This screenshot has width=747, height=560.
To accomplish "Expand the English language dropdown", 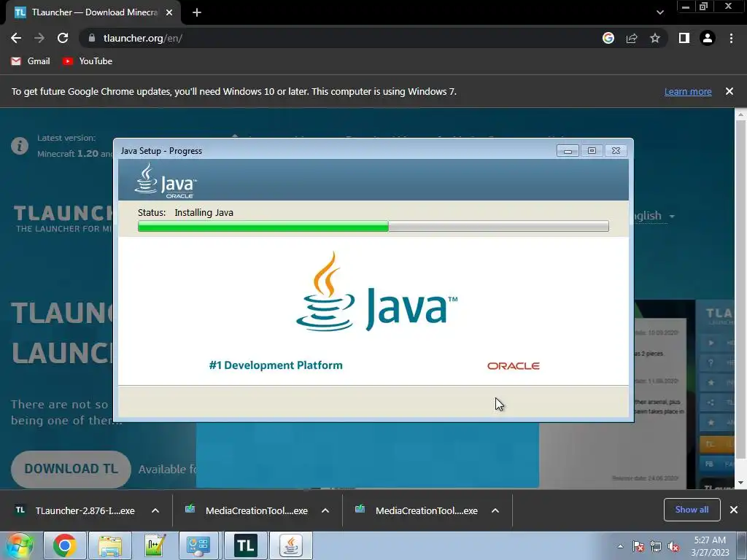I will pyautogui.click(x=653, y=216).
